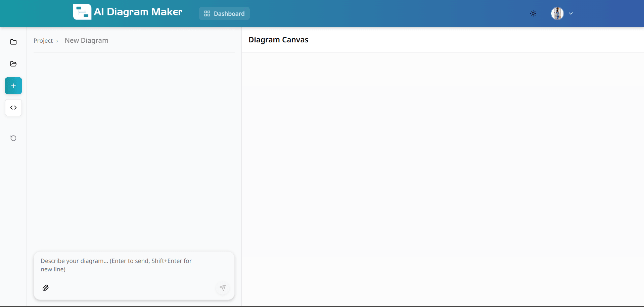Open the closed folder projects icon
The image size is (644, 307).
[x=13, y=42]
